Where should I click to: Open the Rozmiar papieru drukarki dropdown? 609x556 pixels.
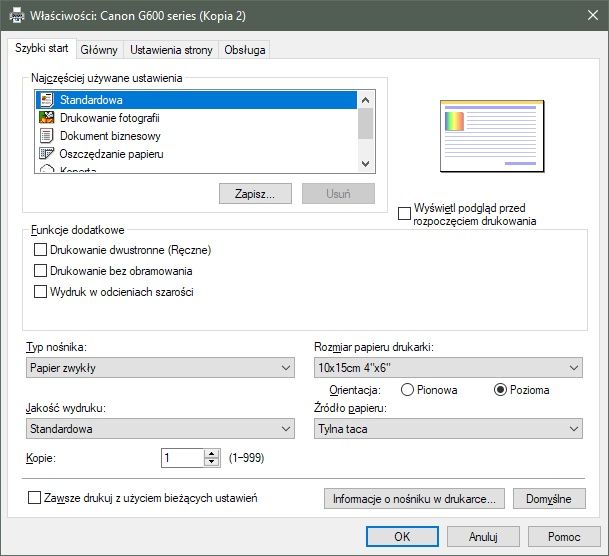[x=448, y=368]
